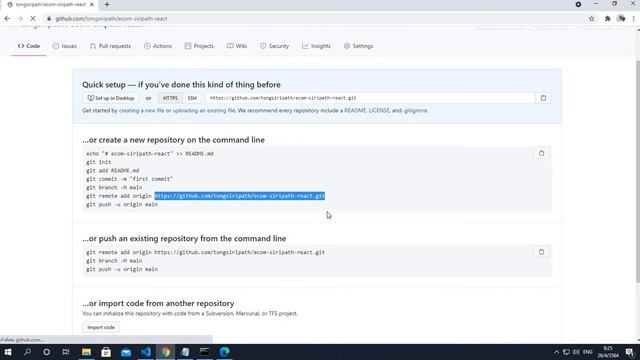This screenshot has height=360, width=640.
Task: Open the Pull requests tab
Action: click(110, 46)
